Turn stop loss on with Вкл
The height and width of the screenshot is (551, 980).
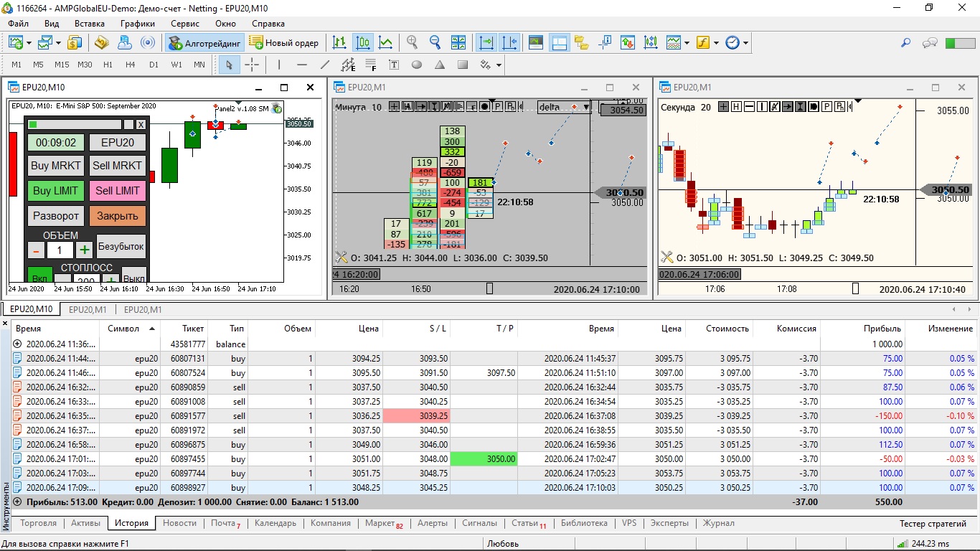pyautogui.click(x=40, y=276)
